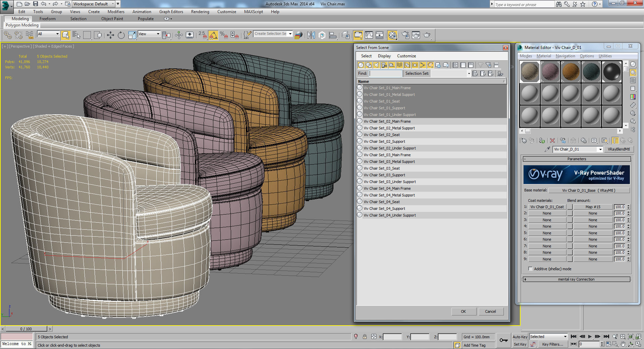Click the Align tool icon

coord(333,35)
